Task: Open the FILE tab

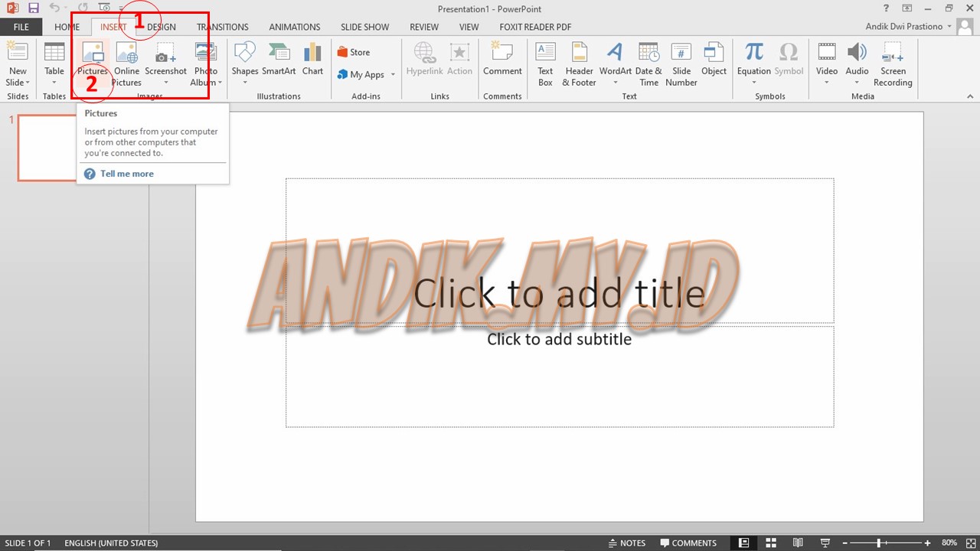Action: [x=21, y=27]
